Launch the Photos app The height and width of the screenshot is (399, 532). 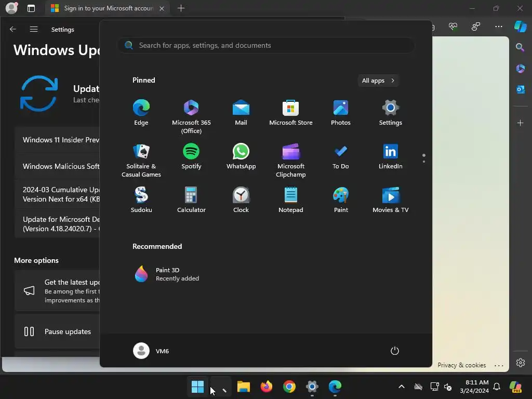[341, 112]
